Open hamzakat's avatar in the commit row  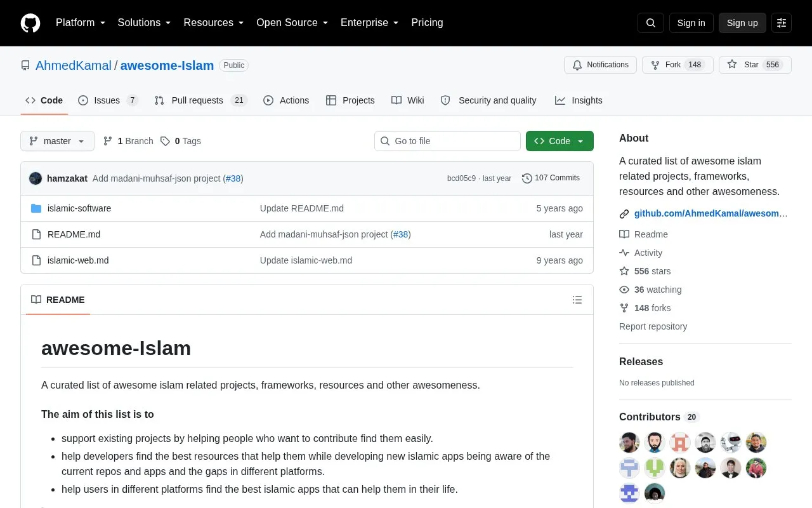pos(36,178)
